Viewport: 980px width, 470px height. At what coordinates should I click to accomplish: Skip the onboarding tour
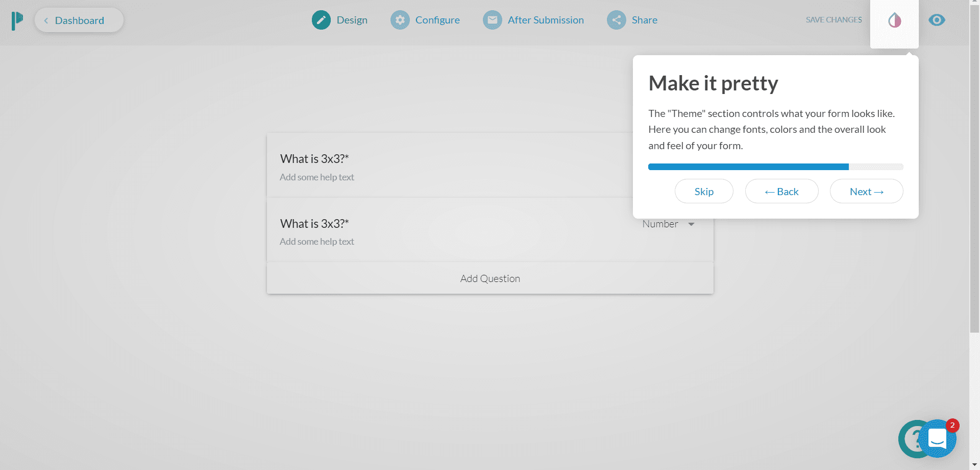(x=704, y=191)
